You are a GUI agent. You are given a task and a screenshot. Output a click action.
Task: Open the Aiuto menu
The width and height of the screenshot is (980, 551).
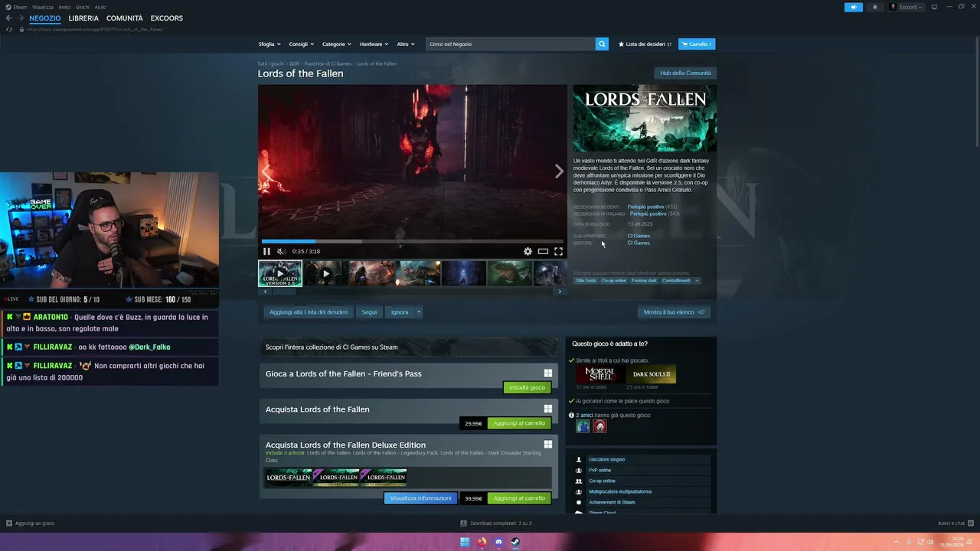[x=100, y=7]
